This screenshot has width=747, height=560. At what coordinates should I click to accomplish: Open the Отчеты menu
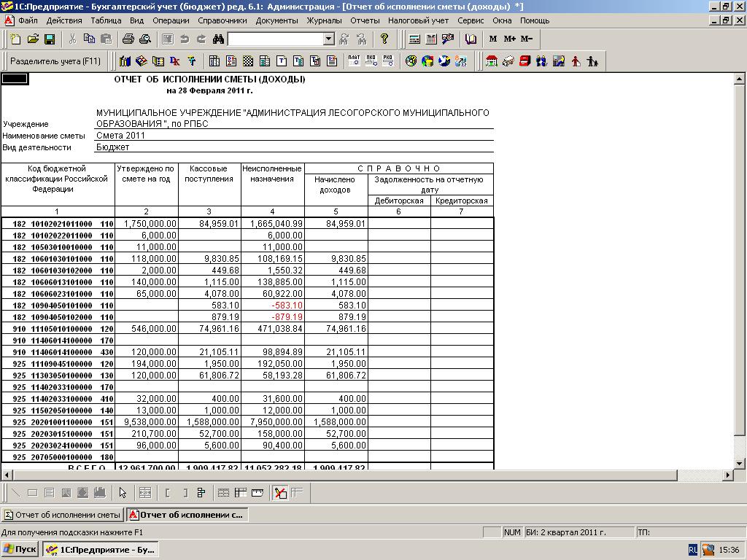click(365, 20)
